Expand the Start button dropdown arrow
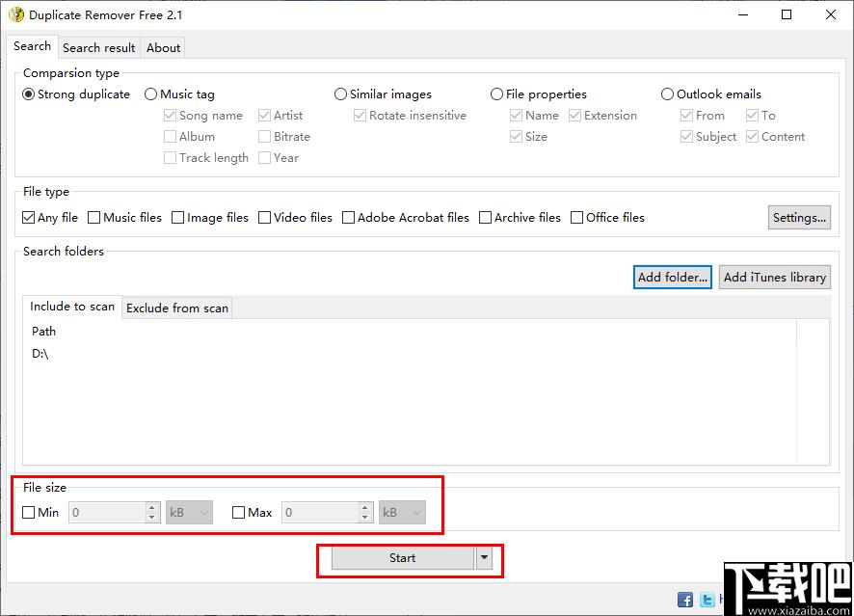The height and width of the screenshot is (616, 854). coord(484,558)
